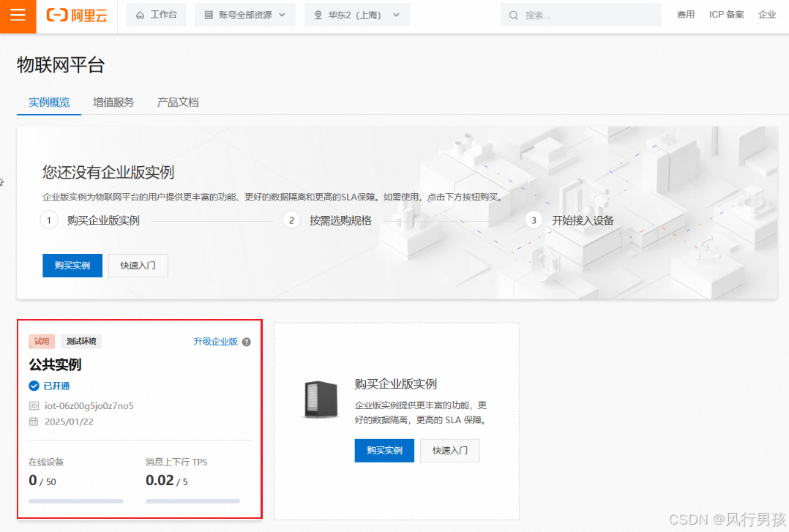The height and width of the screenshot is (532, 789).
Task: Click the 0.02 / 5 TPS value
Action: (x=167, y=481)
